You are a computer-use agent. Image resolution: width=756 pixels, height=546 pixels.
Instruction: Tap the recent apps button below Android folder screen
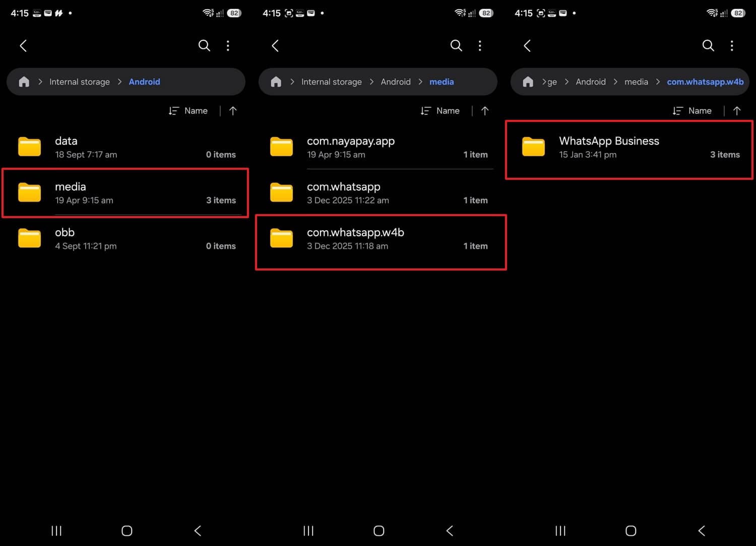[x=56, y=530]
